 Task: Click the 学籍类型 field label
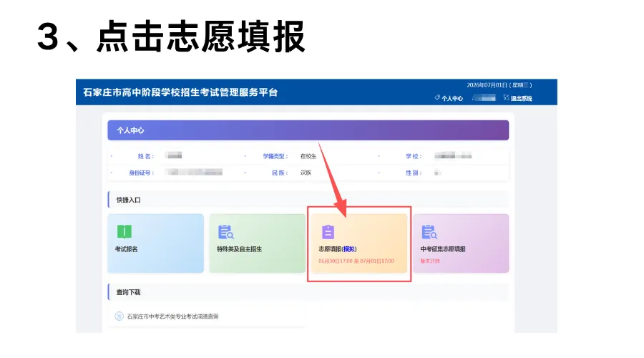[x=275, y=156]
